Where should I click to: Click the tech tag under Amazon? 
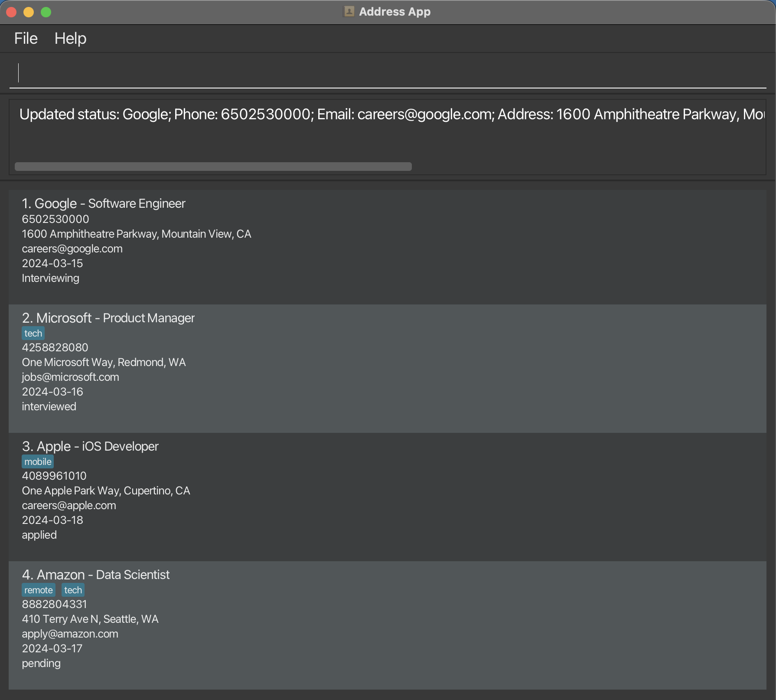coord(73,590)
